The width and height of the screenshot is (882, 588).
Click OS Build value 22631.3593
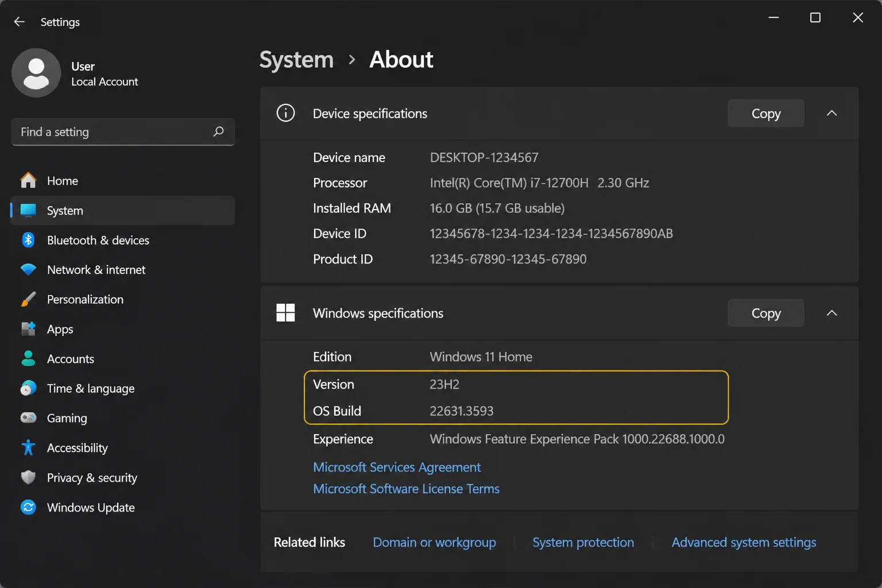(x=462, y=411)
